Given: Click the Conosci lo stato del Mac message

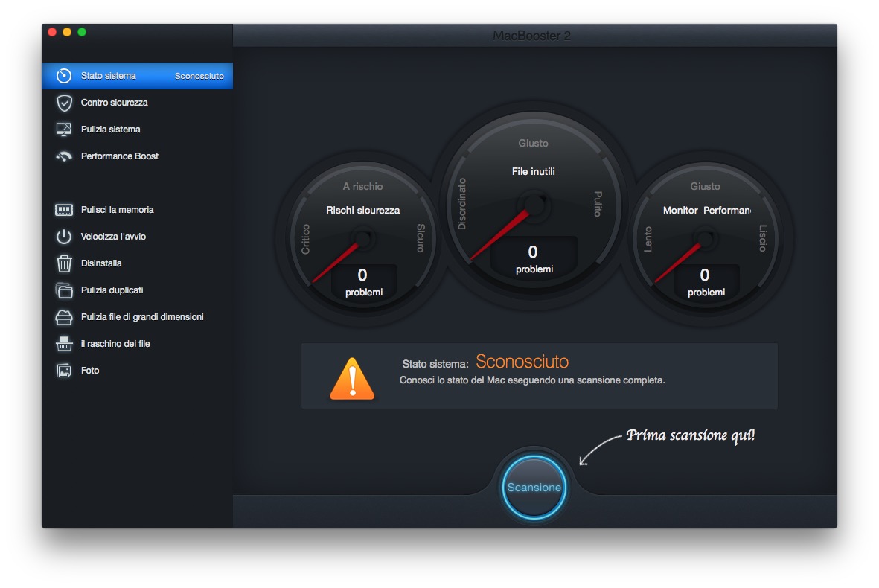Looking at the screenshot, I should point(532,380).
